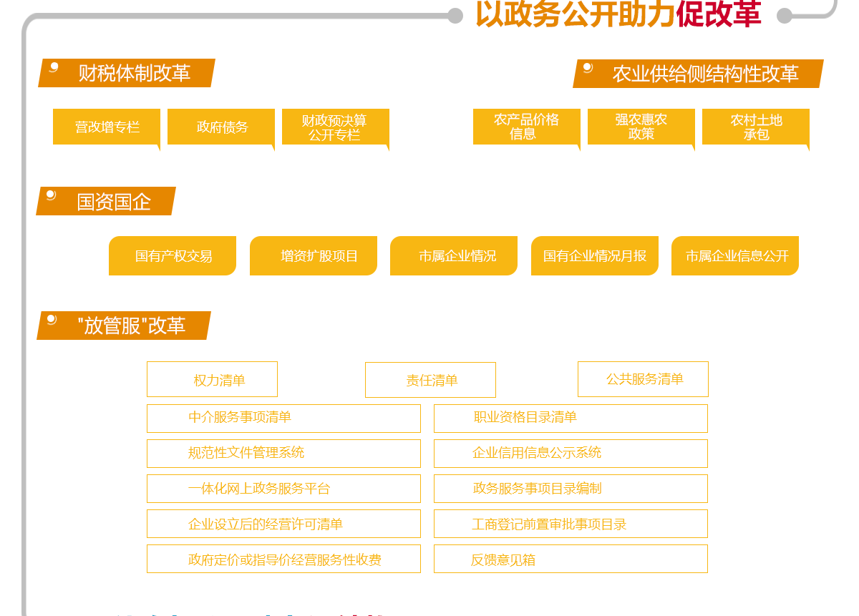Select 农产品价格信息 tile
Viewport: 859px width, 616px height.
526,127
